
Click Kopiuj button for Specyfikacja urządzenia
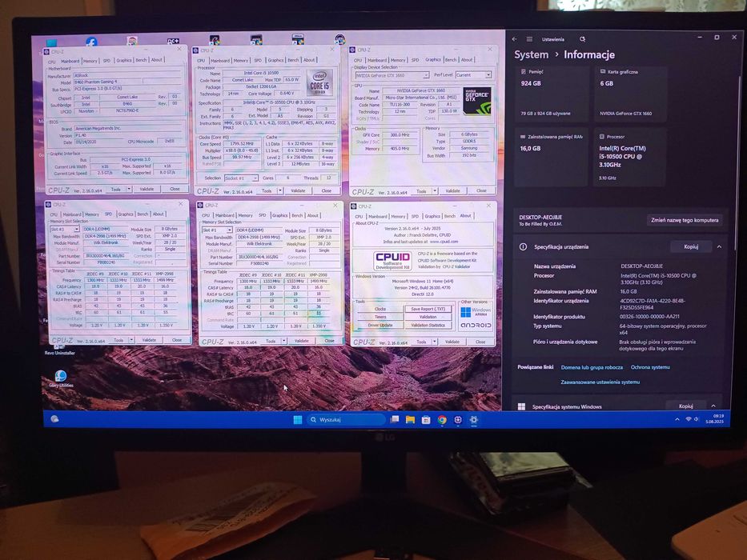[x=691, y=246]
